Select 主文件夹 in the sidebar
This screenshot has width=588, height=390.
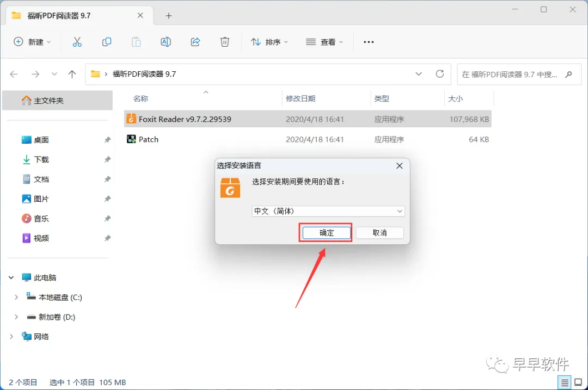point(57,101)
